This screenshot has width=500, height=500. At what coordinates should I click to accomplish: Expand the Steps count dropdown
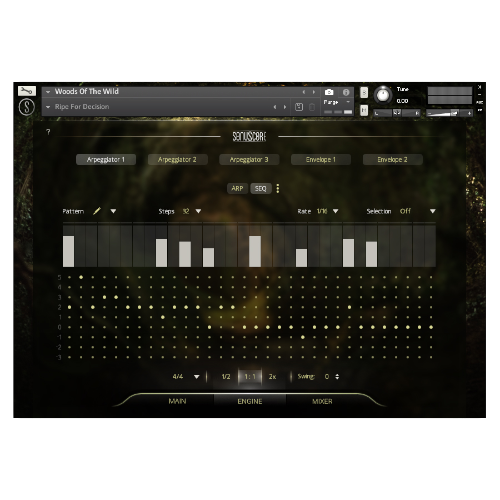[x=198, y=211]
